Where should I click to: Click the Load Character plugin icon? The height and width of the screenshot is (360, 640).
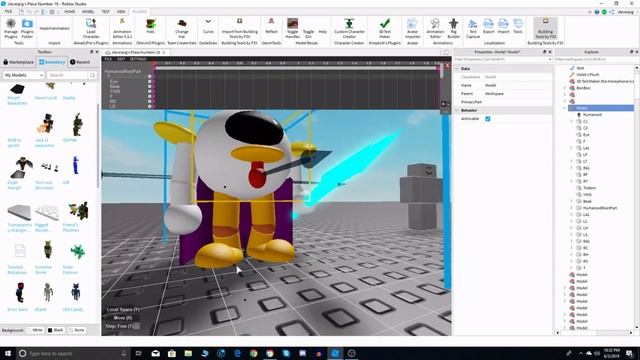[x=91, y=28]
